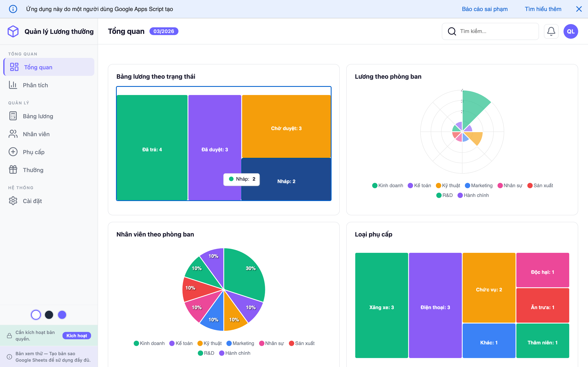Open the Phân tích menu item
588x367 pixels.
coord(36,85)
